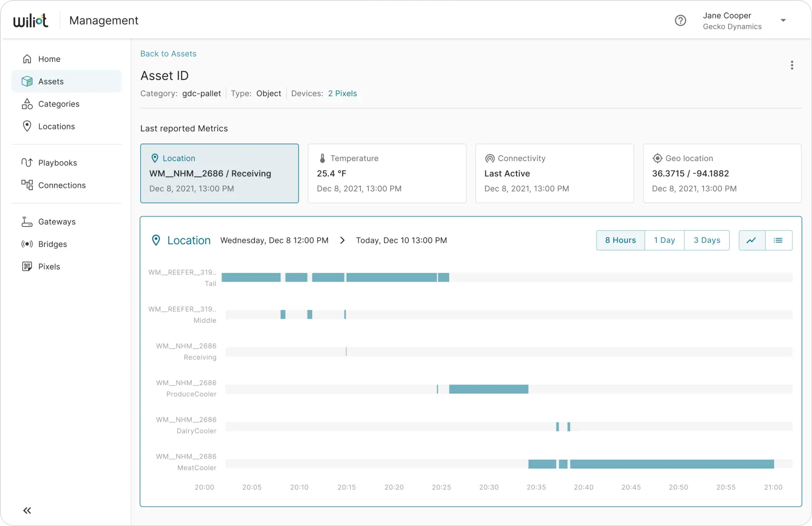Click the Playbooks icon in sidebar
812x526 pixels.
pyautogui.click(x=27, y=163)
